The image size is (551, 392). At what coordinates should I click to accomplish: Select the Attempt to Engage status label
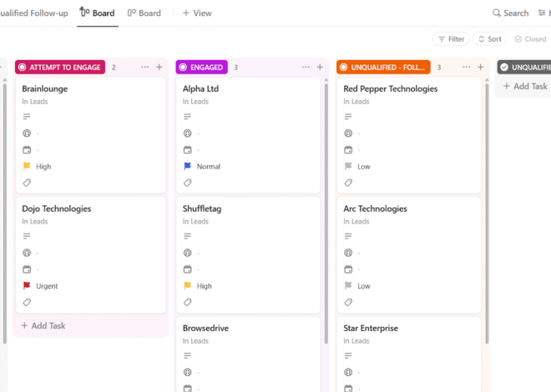pos(60,67)
